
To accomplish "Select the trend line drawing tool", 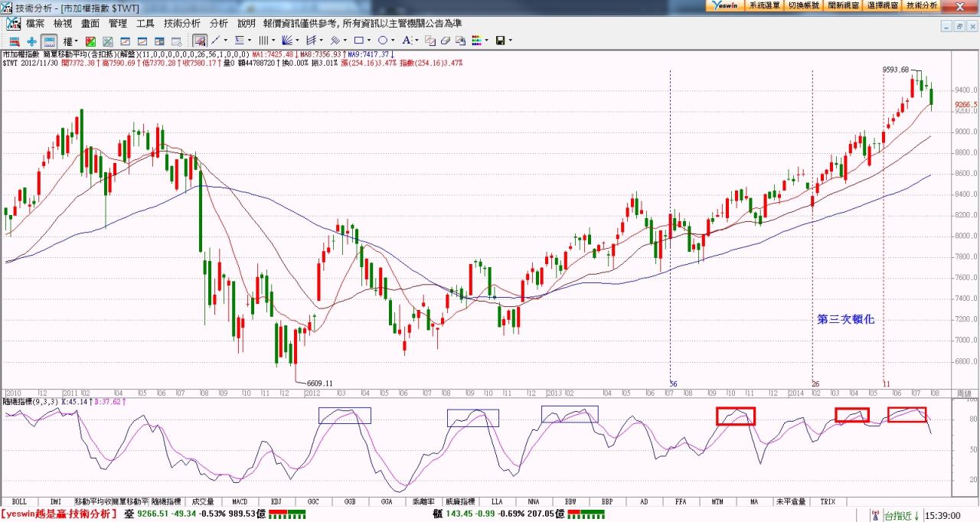I will [x=216, y=40].
